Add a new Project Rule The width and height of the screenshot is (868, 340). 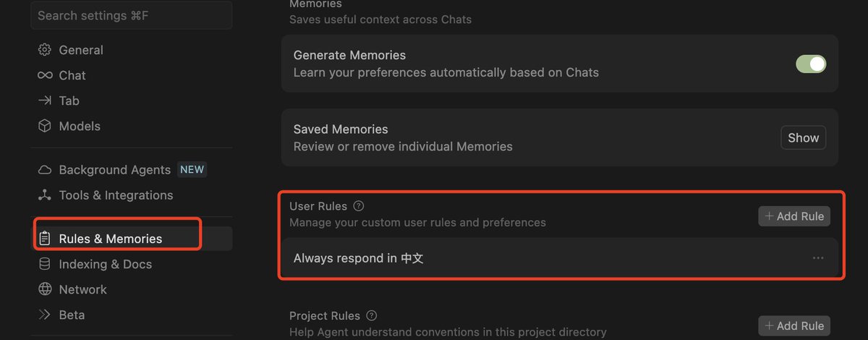(793, 326)
